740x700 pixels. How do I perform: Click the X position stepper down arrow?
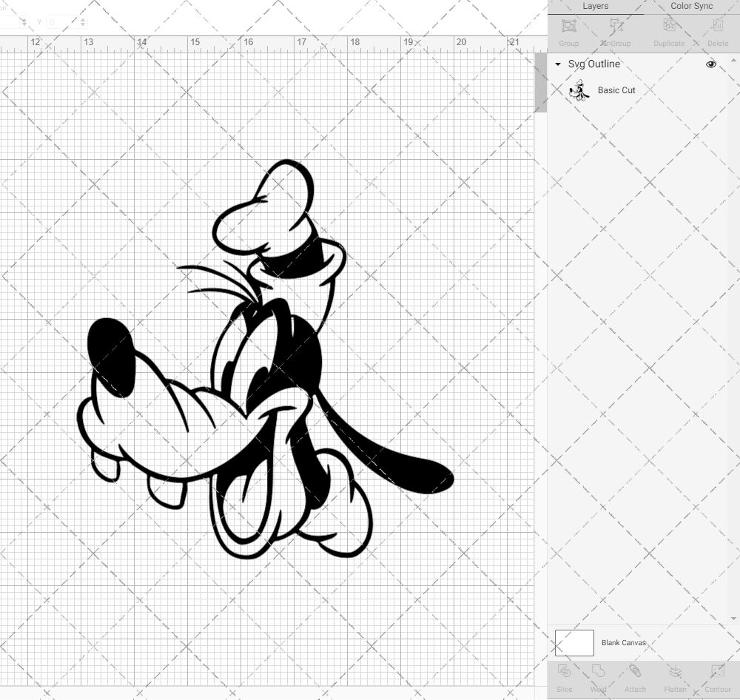(24, 25)
